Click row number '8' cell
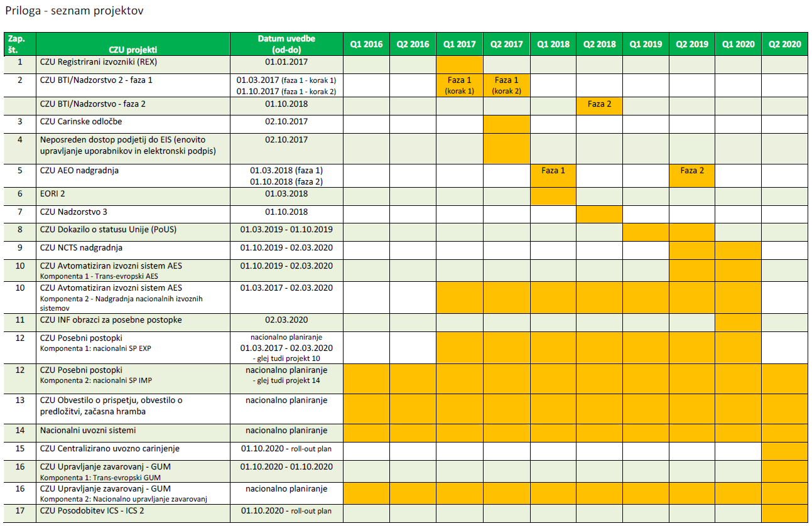 click(20, 232)
